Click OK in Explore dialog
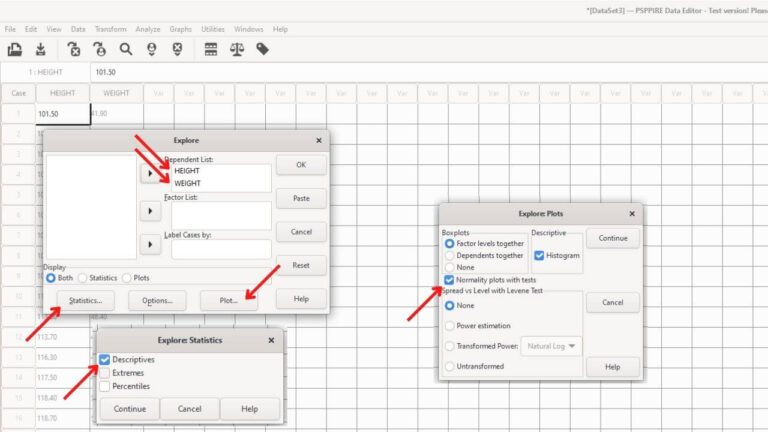The image size is (768, 432). tap(301, 165)
